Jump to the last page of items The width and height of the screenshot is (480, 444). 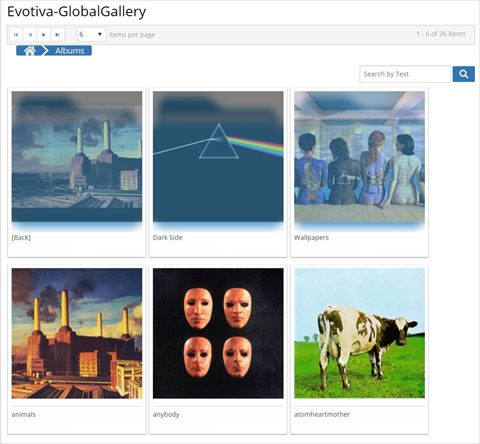click(x=57, y=35)
